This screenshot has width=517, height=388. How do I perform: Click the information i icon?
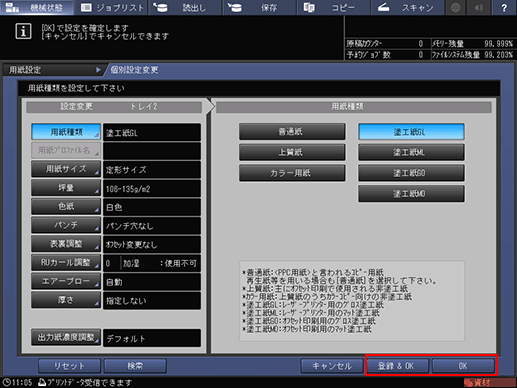coord(23,31)
